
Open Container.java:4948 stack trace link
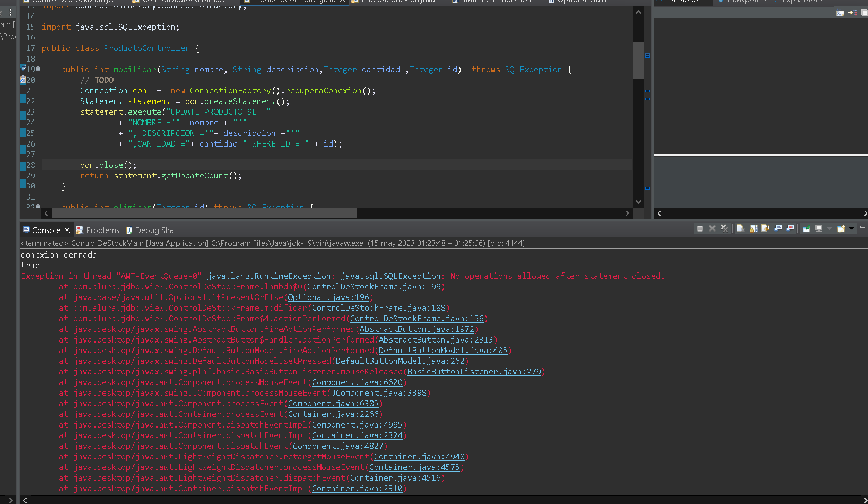[419, 457]
